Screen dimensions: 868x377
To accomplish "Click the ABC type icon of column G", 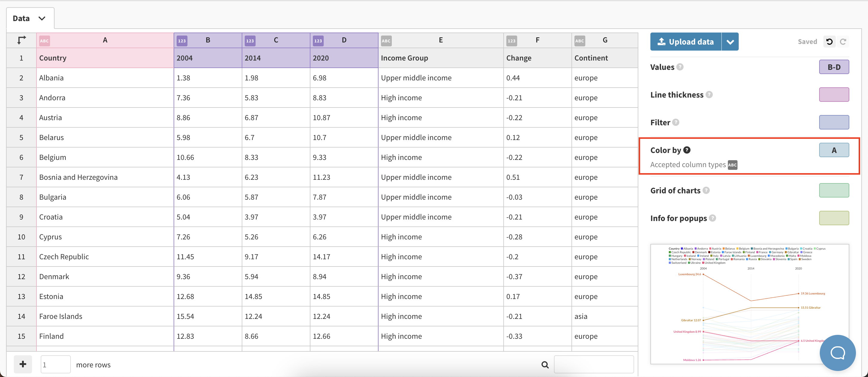I will point(580,41).
